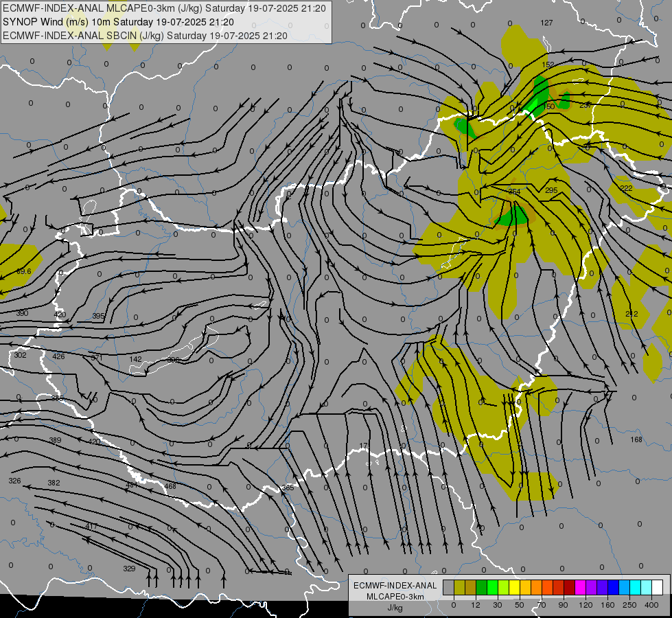Click the map value 306
This screenshot has width=672, height=618.
(x=173, y=360)
